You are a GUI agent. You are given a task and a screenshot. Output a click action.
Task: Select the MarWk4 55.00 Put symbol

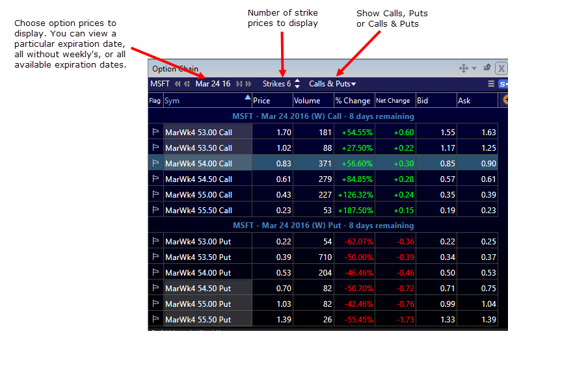207,304
